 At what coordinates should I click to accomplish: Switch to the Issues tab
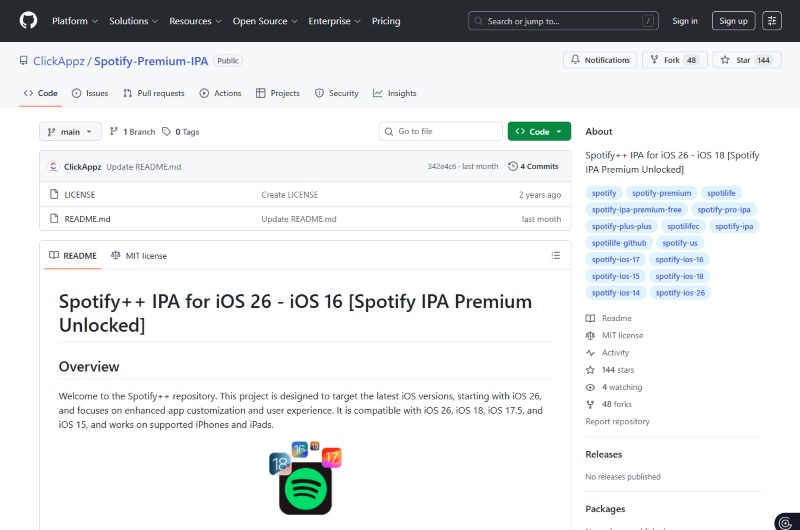[90, 93]
